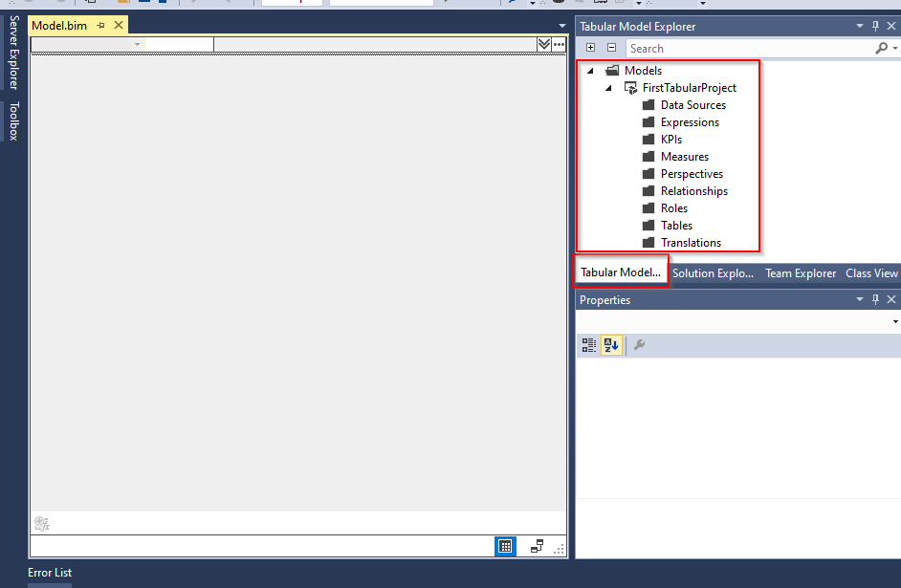901x588 pixels.
Task: Open the KPIs folder
Action: point(671,140)
